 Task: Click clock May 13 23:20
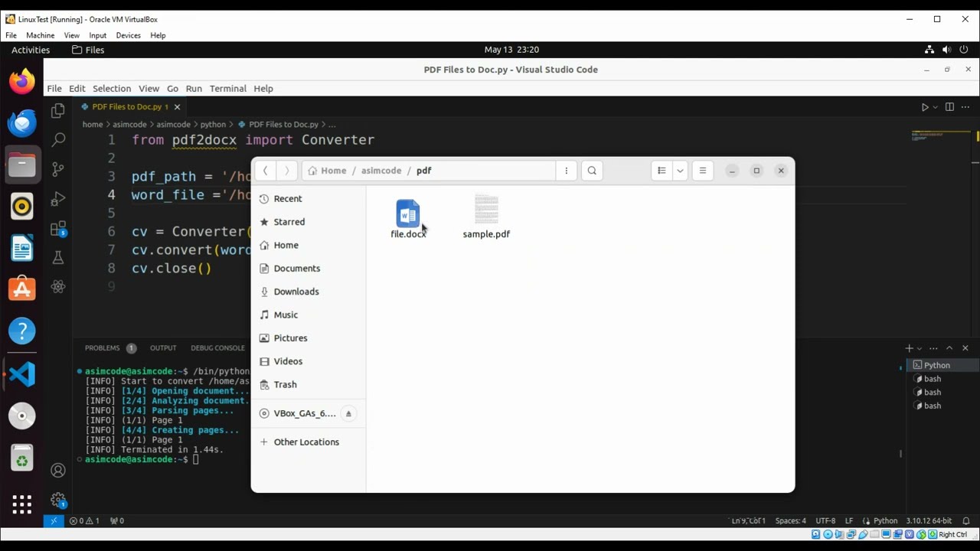pyautogui.click(x=511, y=50)
